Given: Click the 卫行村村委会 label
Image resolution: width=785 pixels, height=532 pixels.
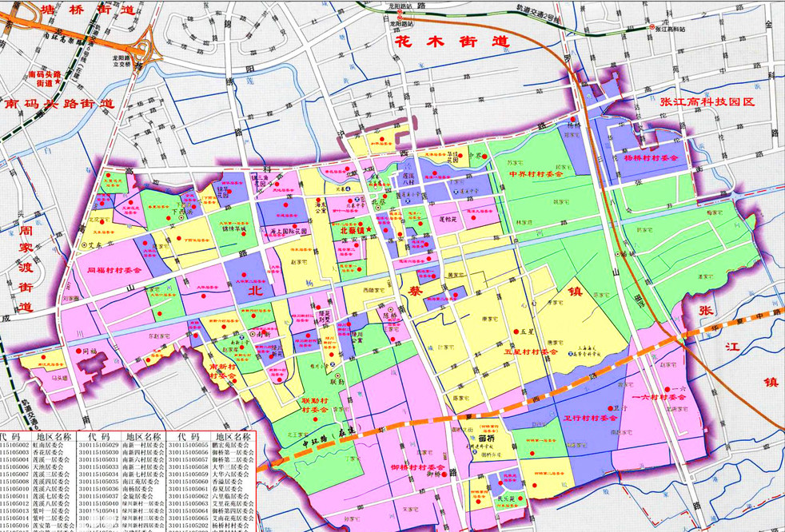Looking at the screenshot, I should point(590,418).
